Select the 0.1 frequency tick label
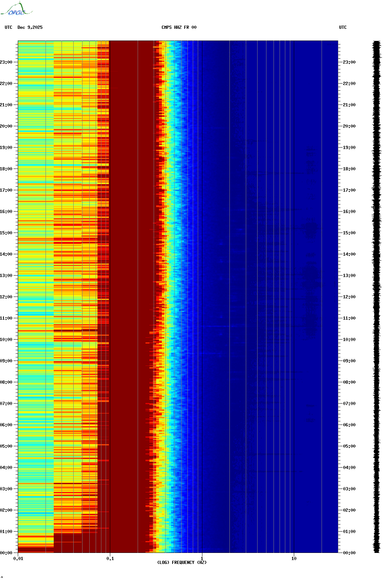 pyautogui.click(x=110, y=559)
